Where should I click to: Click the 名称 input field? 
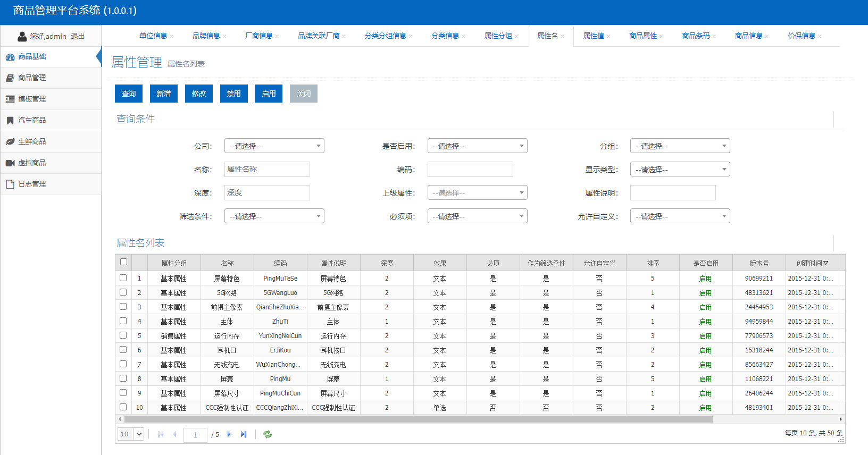coord(267,170)
